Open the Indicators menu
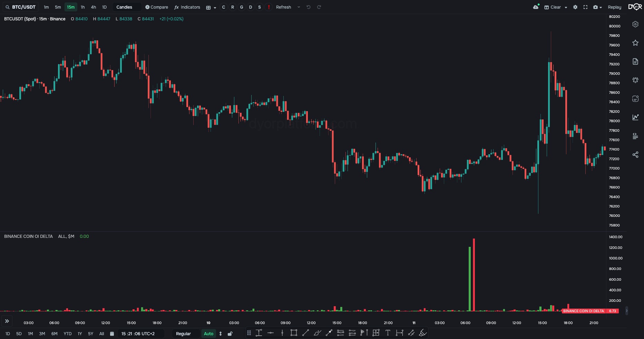This screenshot has height=339, width=644. [x=187, y=7]
